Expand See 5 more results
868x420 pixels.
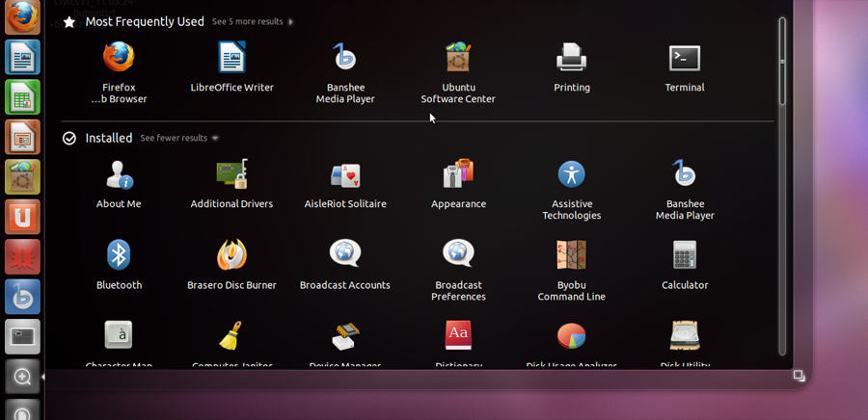[253, 21]
